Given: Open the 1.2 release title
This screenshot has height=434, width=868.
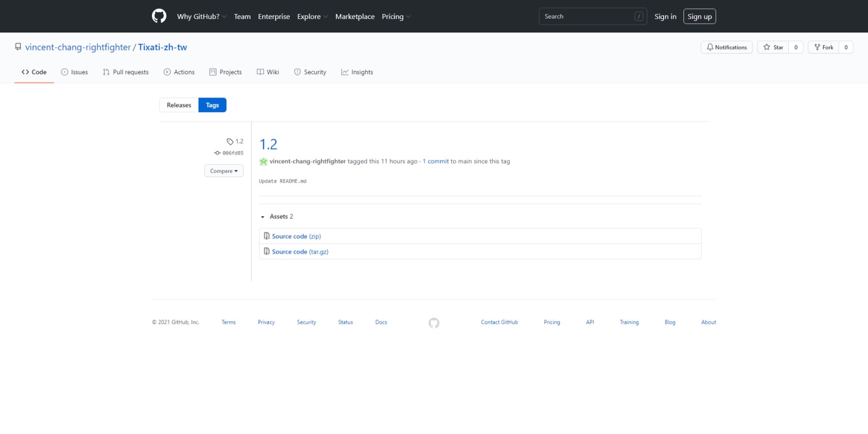Looking at the screenshot, I should [268, 144].
